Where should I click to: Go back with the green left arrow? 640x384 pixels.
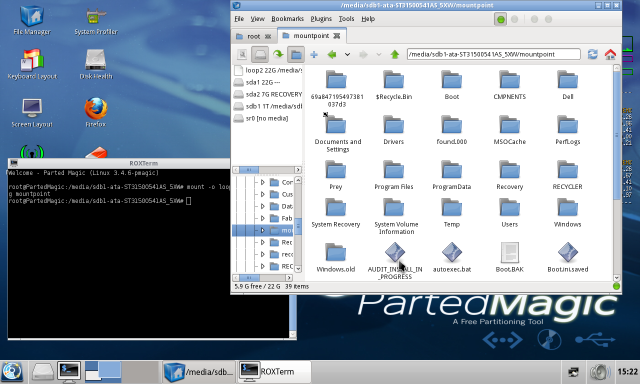[x=332, y=54]
